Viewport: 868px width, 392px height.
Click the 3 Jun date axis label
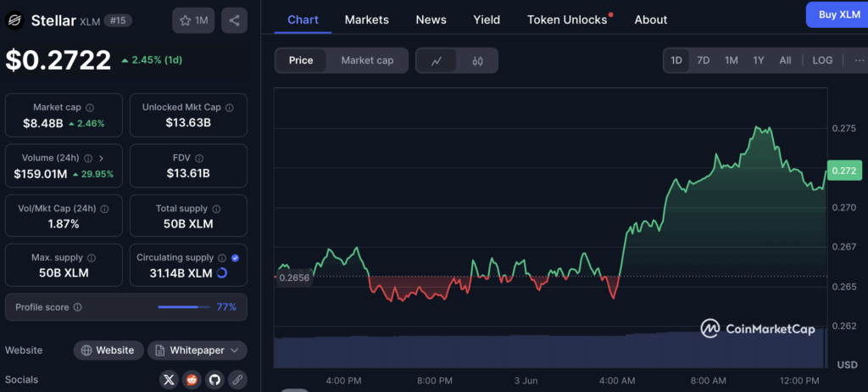(524, 381)
